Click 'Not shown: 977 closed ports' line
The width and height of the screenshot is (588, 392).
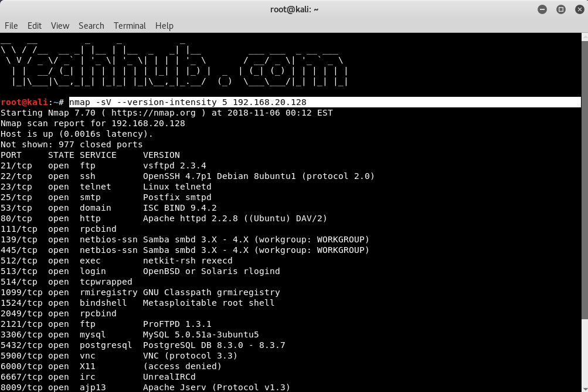[72, 144]
